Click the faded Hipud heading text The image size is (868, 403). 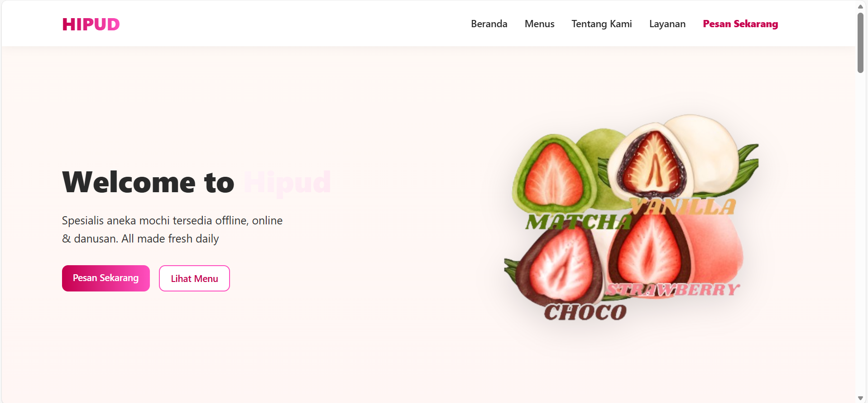tap(287, 182)
